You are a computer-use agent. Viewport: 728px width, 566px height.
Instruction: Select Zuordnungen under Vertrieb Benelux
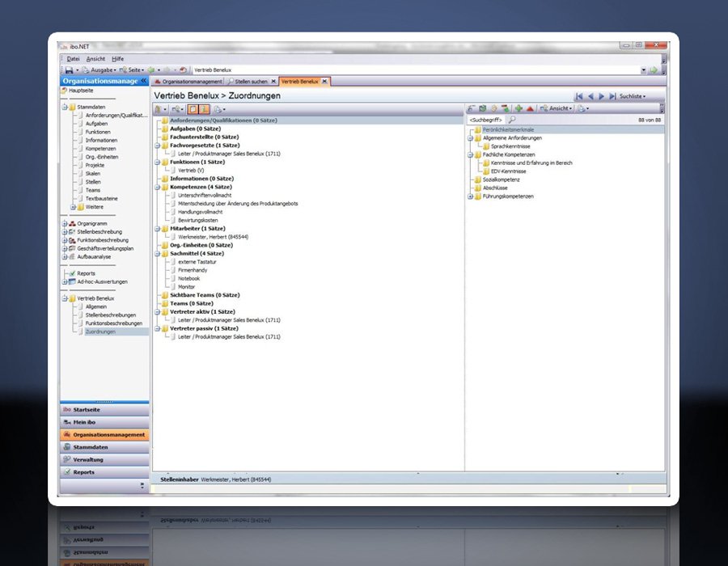click(x=100, y=332)
